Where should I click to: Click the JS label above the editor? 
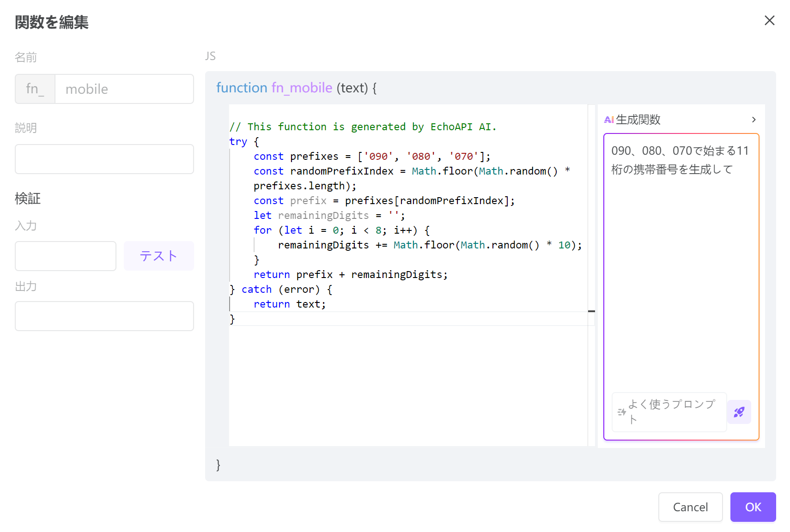pyautogui.click(x=211, y=56)
